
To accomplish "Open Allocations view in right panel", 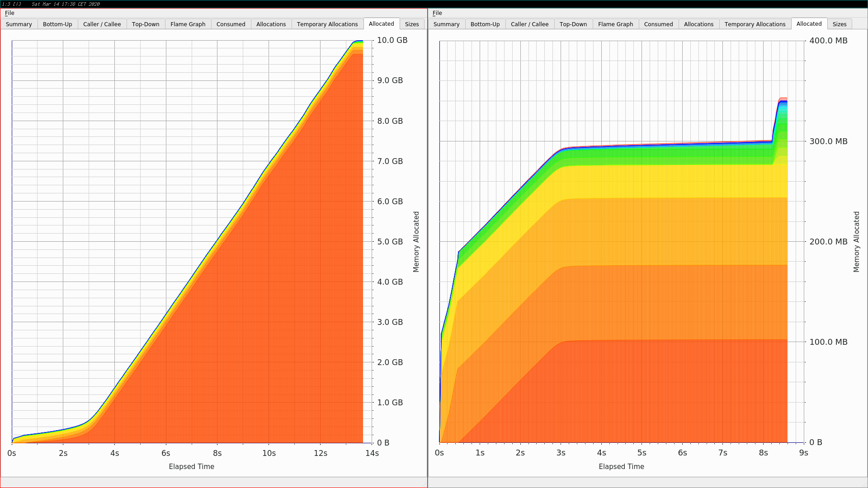I will [x=698, y=24].
